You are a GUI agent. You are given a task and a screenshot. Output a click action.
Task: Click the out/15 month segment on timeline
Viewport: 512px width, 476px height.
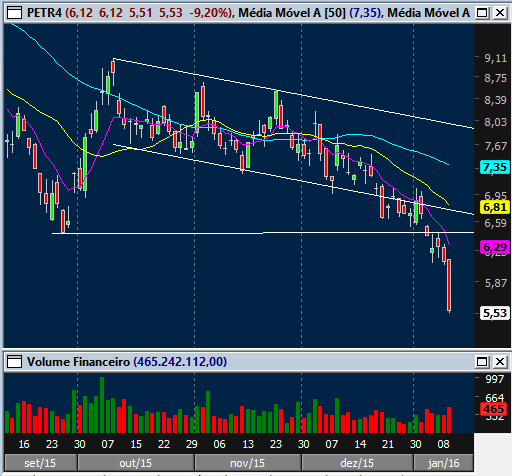coord(136,463)
